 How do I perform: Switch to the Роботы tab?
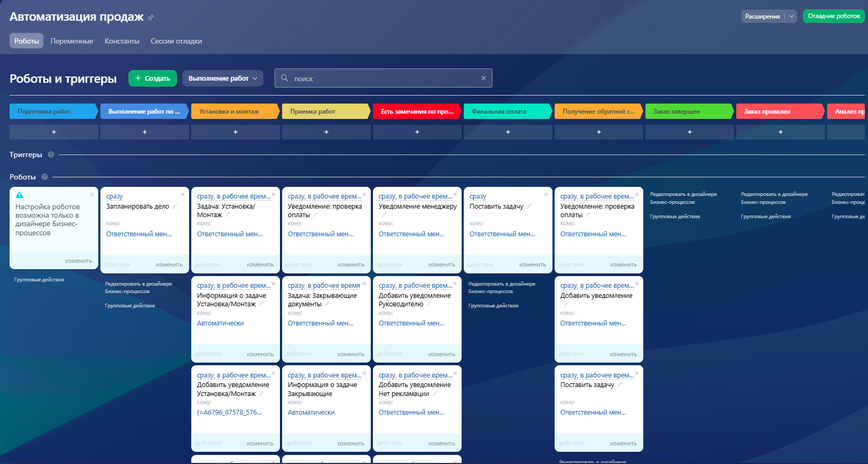point(27,41)
